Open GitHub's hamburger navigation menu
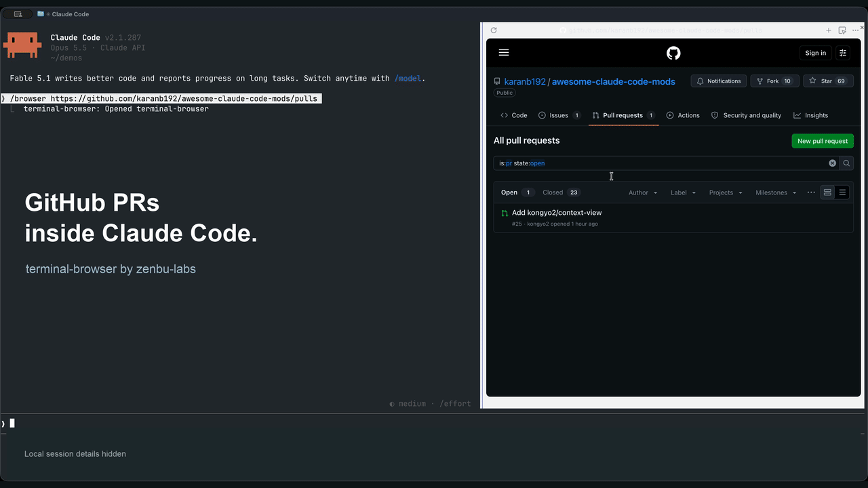This screenshot has width=868, height=488. click(504, 52)
